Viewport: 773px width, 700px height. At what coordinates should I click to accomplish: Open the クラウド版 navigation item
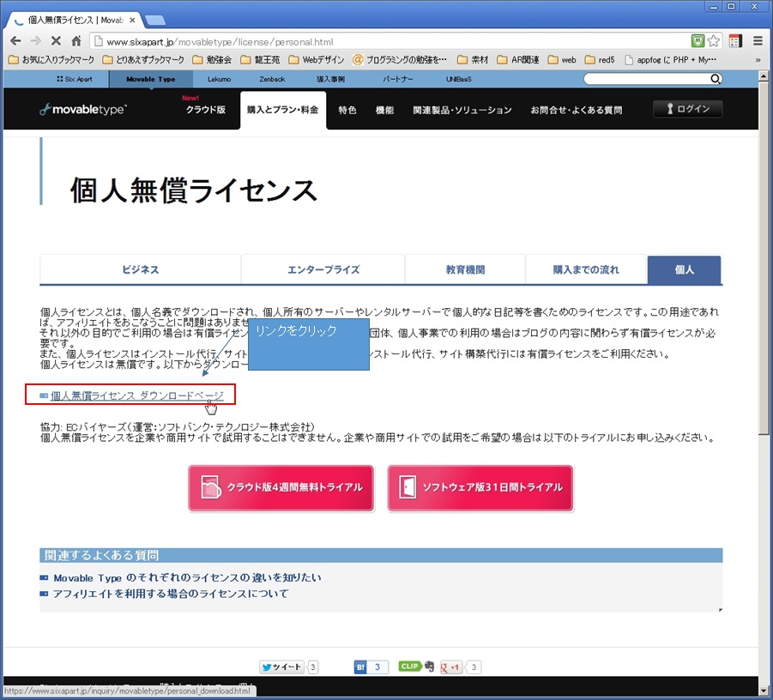[x=206, y=110]
